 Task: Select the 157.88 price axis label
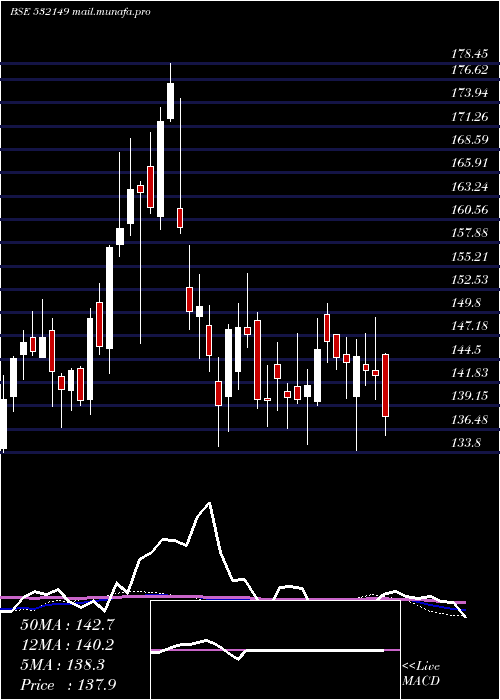[x=469, y=233]
